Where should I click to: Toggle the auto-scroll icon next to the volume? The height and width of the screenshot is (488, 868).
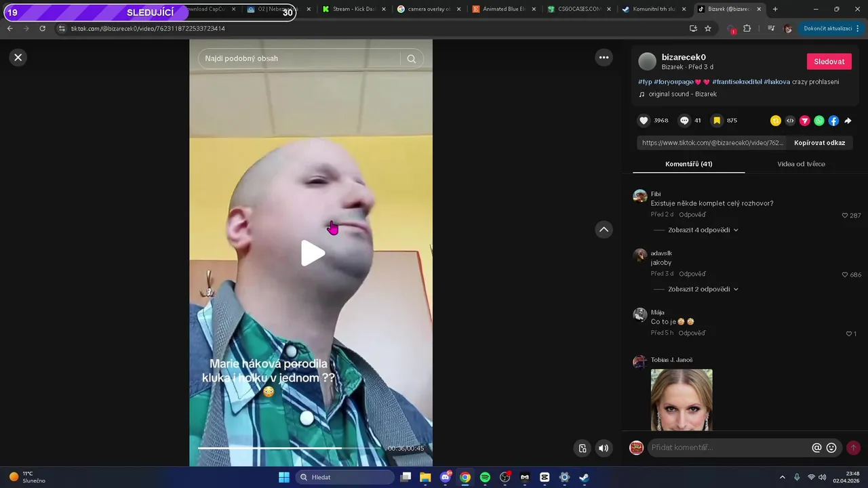[583, 448]
